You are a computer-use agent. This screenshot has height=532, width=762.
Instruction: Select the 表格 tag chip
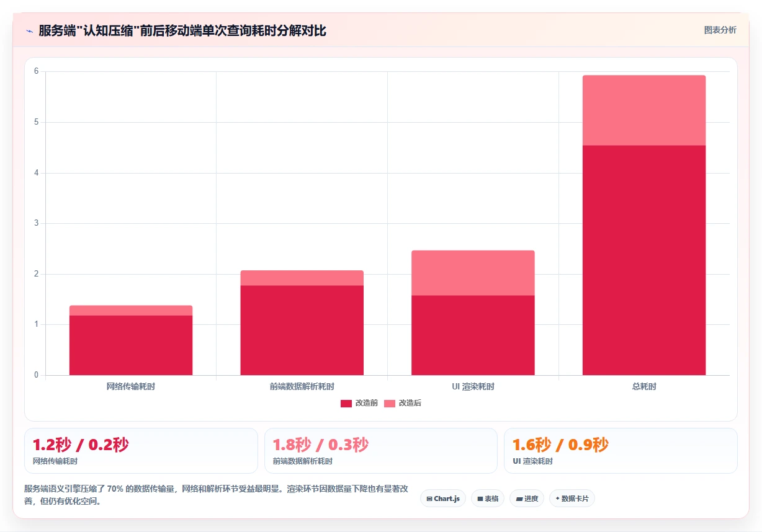(488, 499)
